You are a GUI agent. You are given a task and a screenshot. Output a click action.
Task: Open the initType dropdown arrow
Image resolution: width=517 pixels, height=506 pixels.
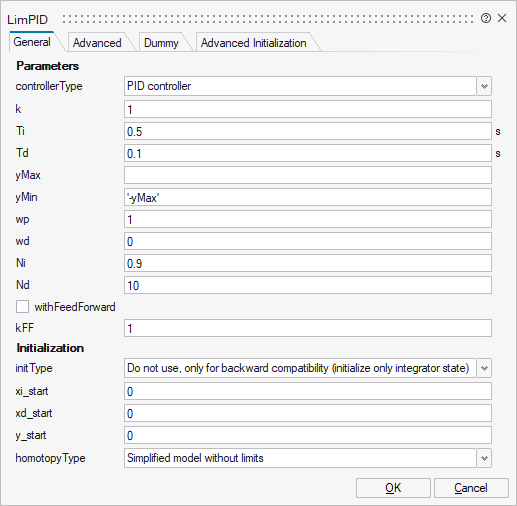tap(484, 368)
